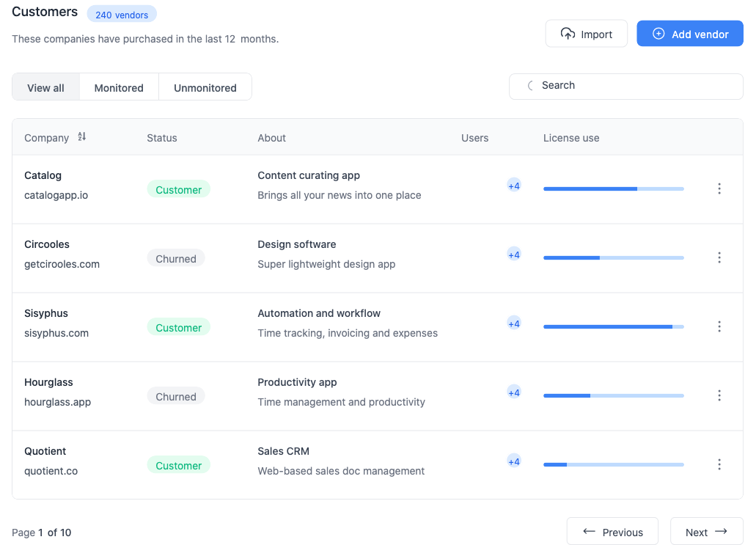Click the +4 users badge for Catalog
Screen dimensions: 756x545
point(514,186)
